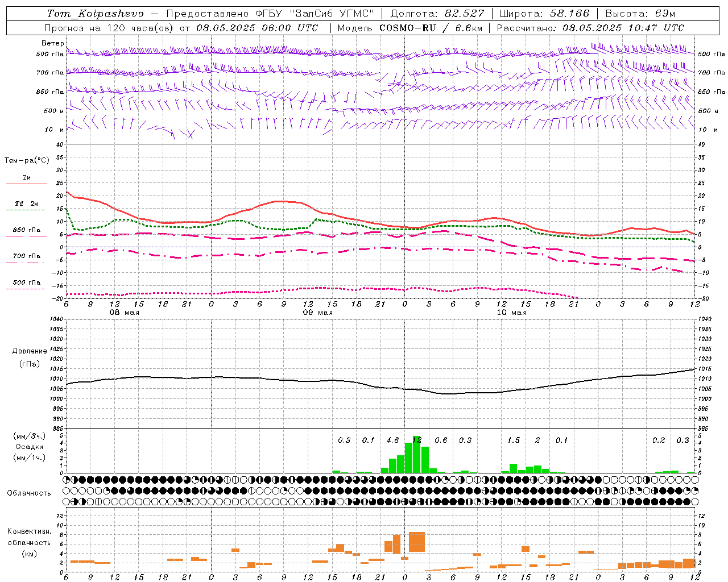This screenshot has width=728, height=582.
Task: Select the 'Широта: 58.166' header field
Action: point(545,14)
